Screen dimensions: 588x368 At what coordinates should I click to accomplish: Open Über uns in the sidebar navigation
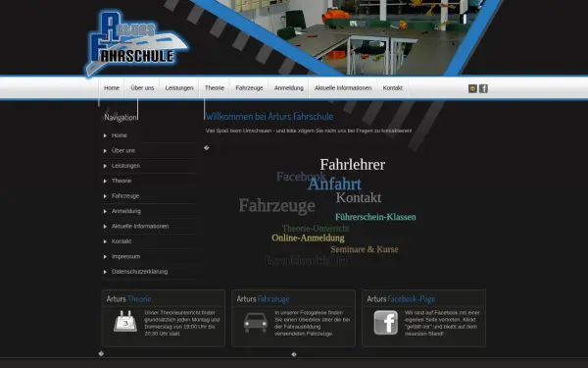[123, 150]
